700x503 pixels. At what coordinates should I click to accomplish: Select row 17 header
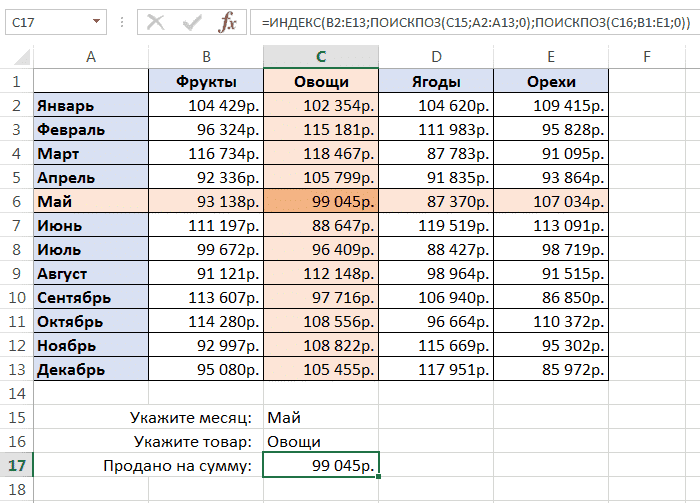pyautogui.click(x=17, y=466)
